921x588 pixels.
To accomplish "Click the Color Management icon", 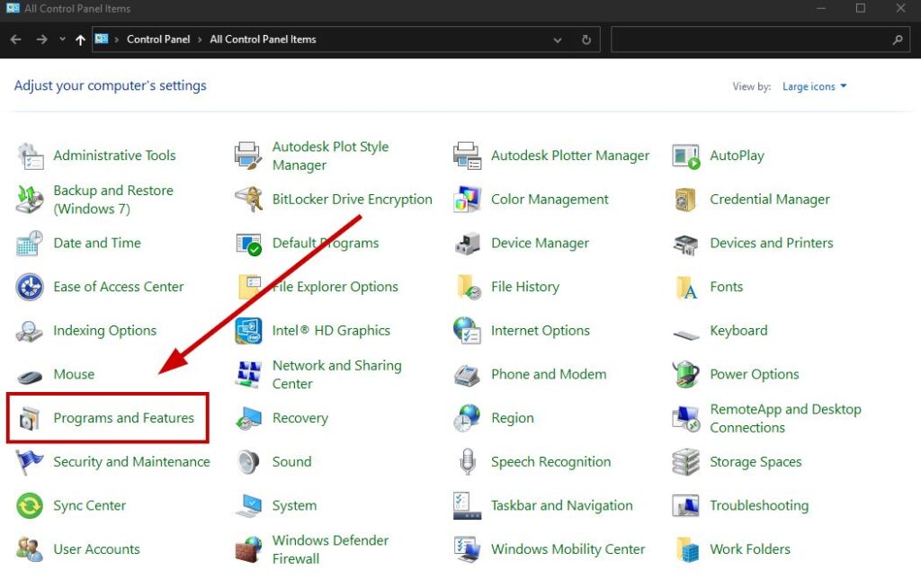I will pos(467,200).
